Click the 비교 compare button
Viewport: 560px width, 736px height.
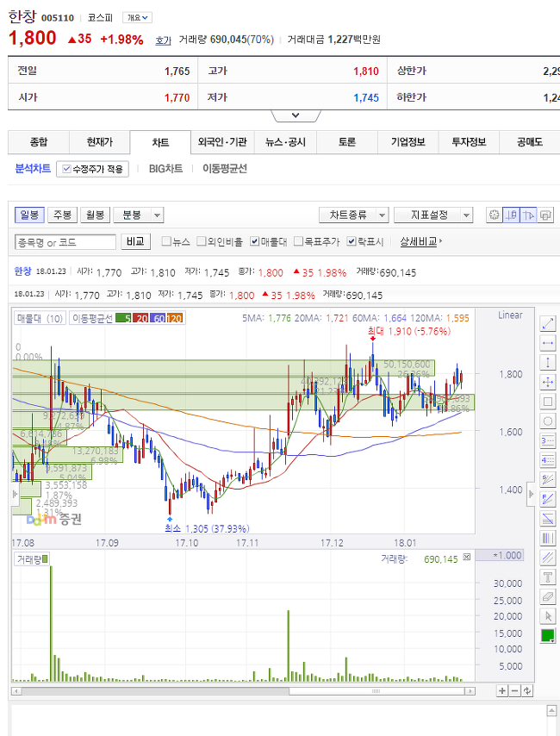[x=135, y=241]
